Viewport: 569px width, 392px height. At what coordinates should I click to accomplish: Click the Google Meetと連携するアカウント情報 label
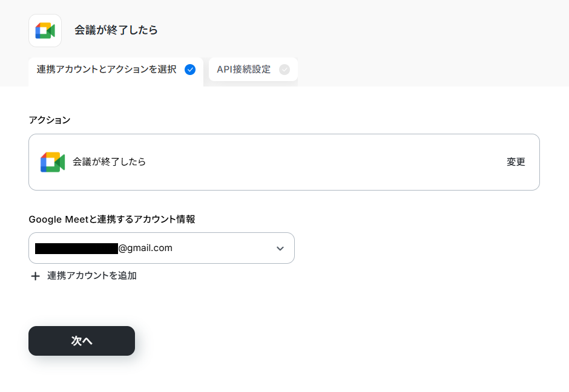(x=112, y=220)
